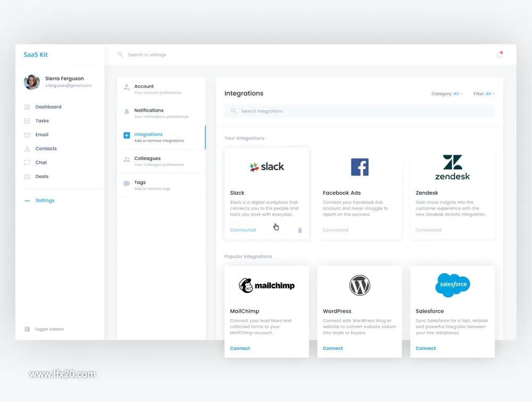Click the Facebook Ads card title
Image resolution: width=532 pixels, height=402 pixels.
[x=342, y=193]
